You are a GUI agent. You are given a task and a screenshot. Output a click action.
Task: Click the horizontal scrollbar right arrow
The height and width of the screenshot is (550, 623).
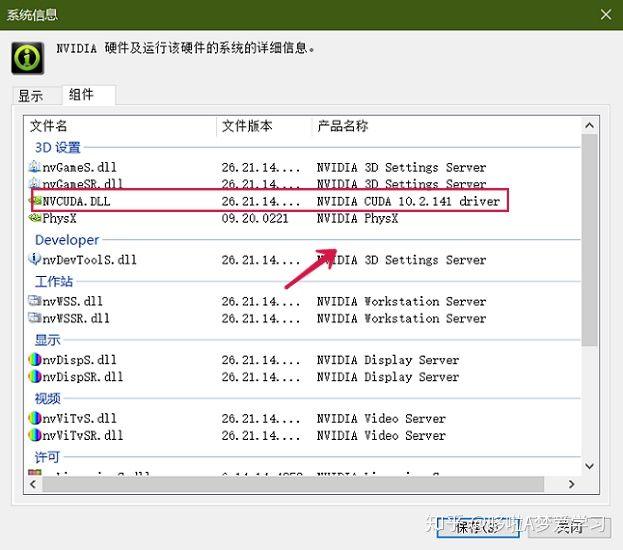click(x=571, y=484)
